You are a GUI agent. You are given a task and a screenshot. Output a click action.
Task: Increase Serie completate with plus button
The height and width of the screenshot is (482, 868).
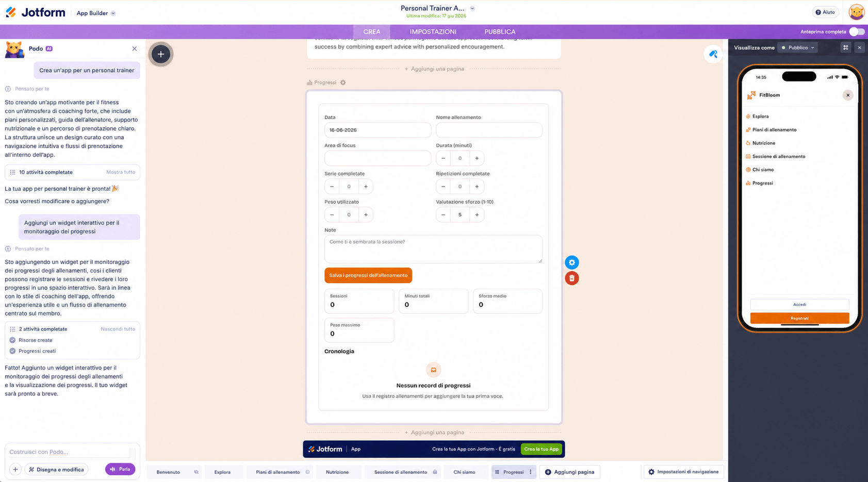click(366, 187)
